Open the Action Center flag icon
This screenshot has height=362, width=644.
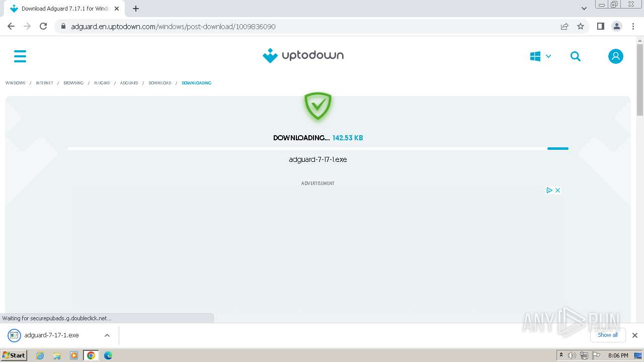tap(596, 355)
